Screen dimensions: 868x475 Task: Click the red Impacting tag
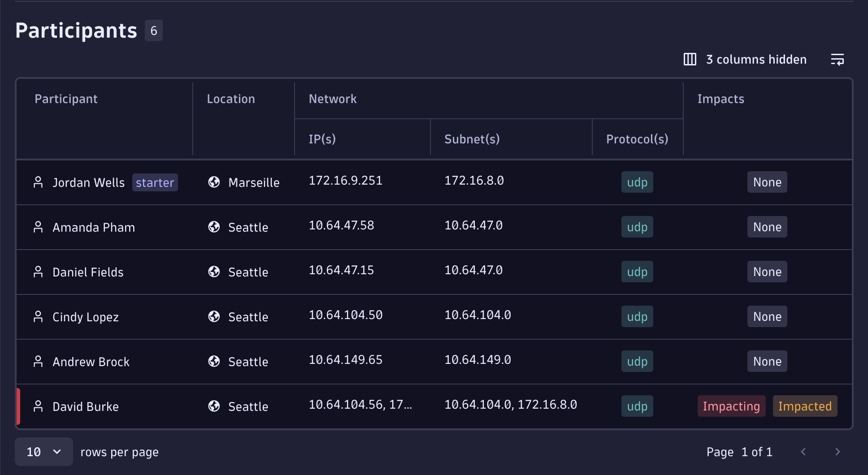coord(731,406)
